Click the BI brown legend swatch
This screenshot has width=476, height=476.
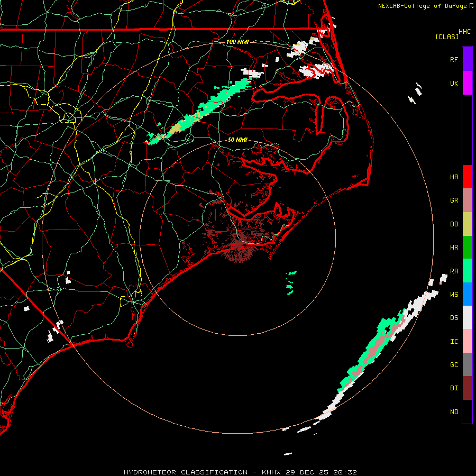[x=467, y=388]
